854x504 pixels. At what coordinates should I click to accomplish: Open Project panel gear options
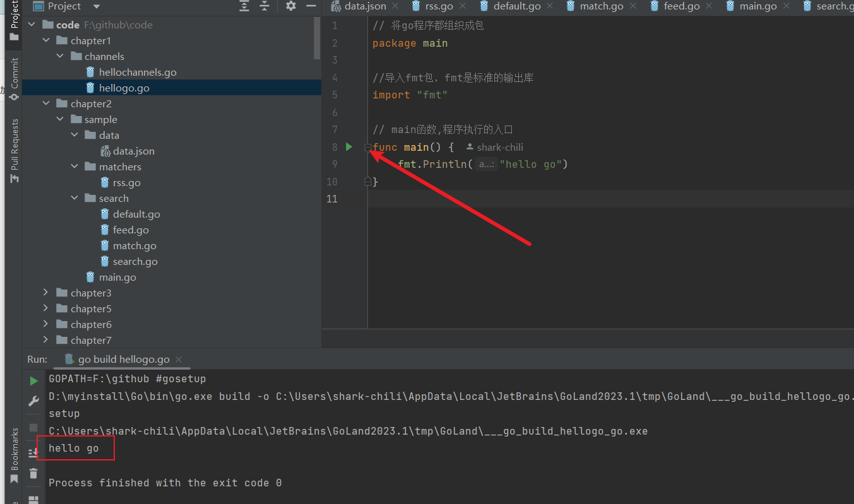290,6
